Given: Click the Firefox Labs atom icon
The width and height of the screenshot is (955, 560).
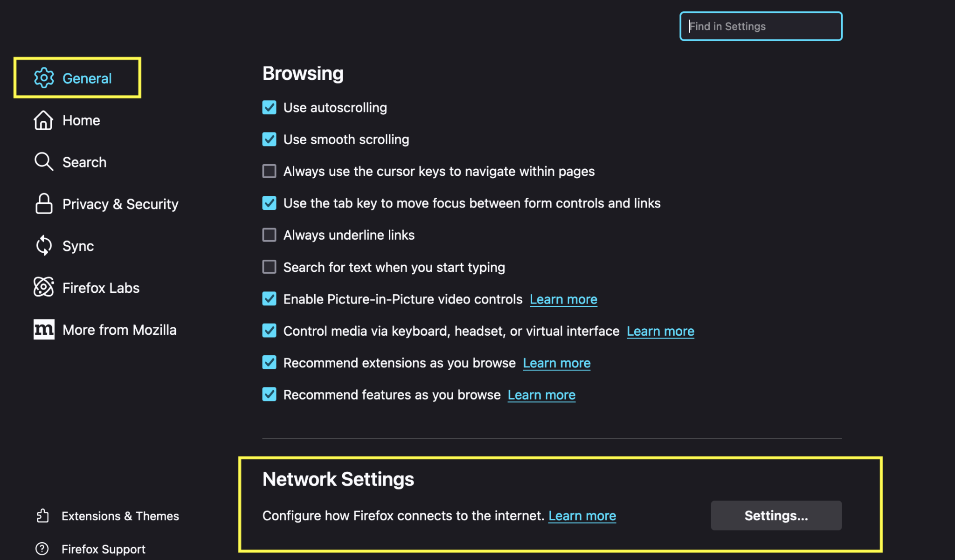Looking at the screenshot, I should 44,287.
